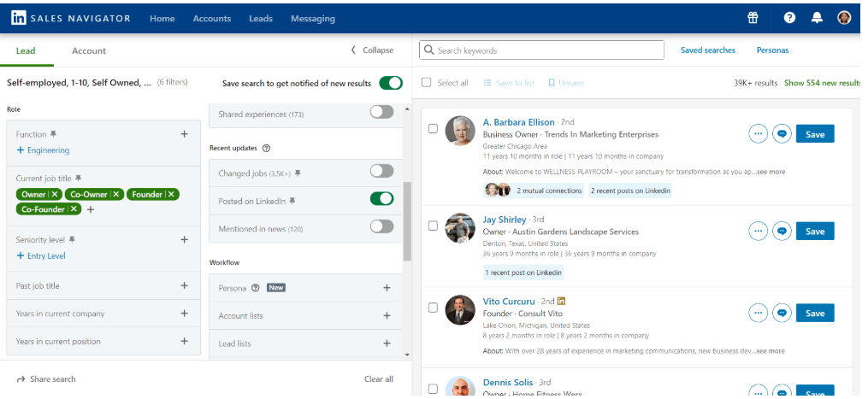
Task: Click the Search keywords input field
Action: point(547,50)
